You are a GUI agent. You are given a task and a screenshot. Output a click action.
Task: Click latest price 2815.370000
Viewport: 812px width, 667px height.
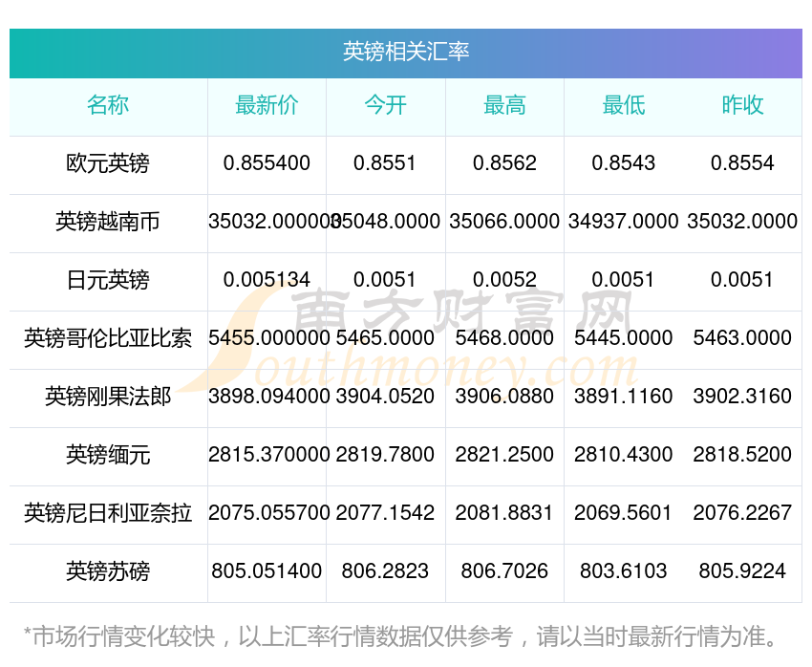click(x=268, y=454)
